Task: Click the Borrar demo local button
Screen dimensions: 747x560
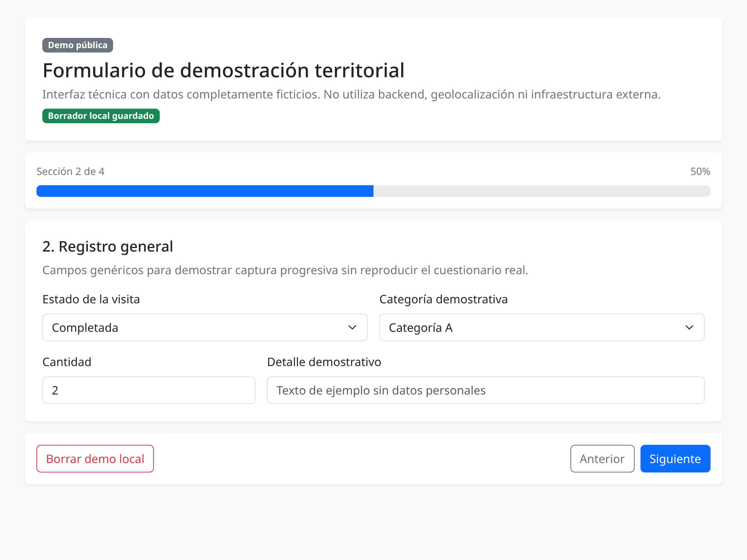Action: [95, 459]
